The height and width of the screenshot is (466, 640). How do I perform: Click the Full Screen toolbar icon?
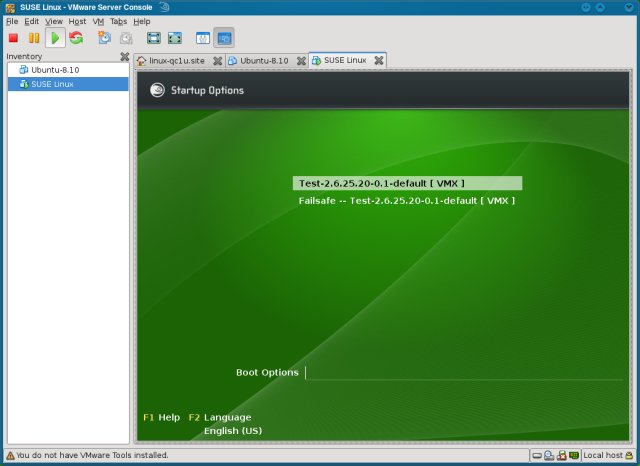pos(154,38)
